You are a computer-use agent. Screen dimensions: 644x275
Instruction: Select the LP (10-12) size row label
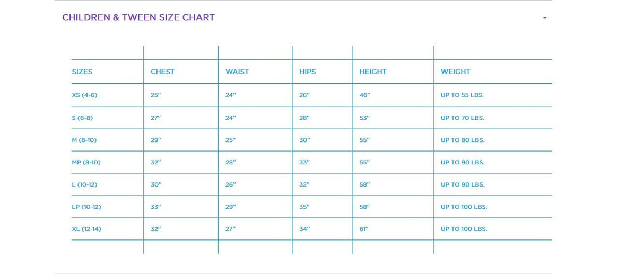(x=86, y=207)
